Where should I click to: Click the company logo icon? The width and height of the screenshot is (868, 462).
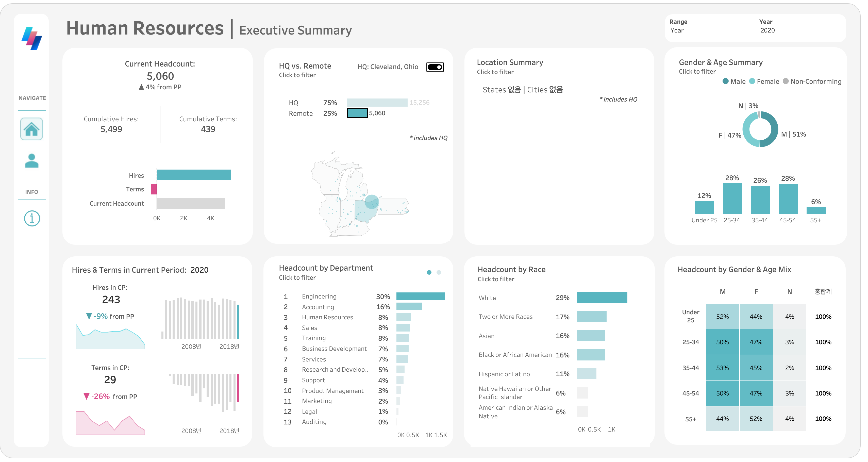click(32, 39)
